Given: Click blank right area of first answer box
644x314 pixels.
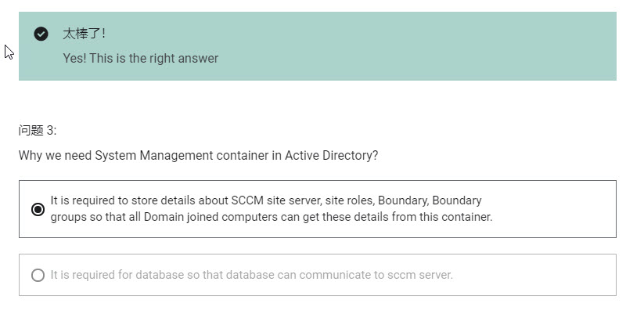Looking at the screenshot, I should coord(563,209).
